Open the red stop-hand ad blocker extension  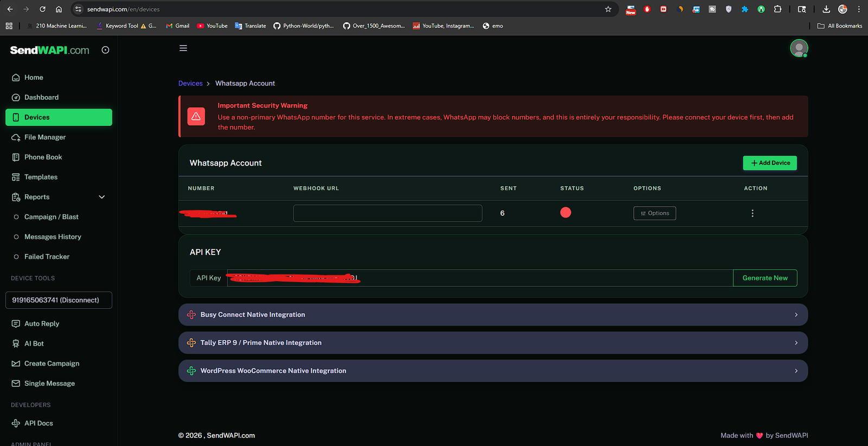pos(647,9)
